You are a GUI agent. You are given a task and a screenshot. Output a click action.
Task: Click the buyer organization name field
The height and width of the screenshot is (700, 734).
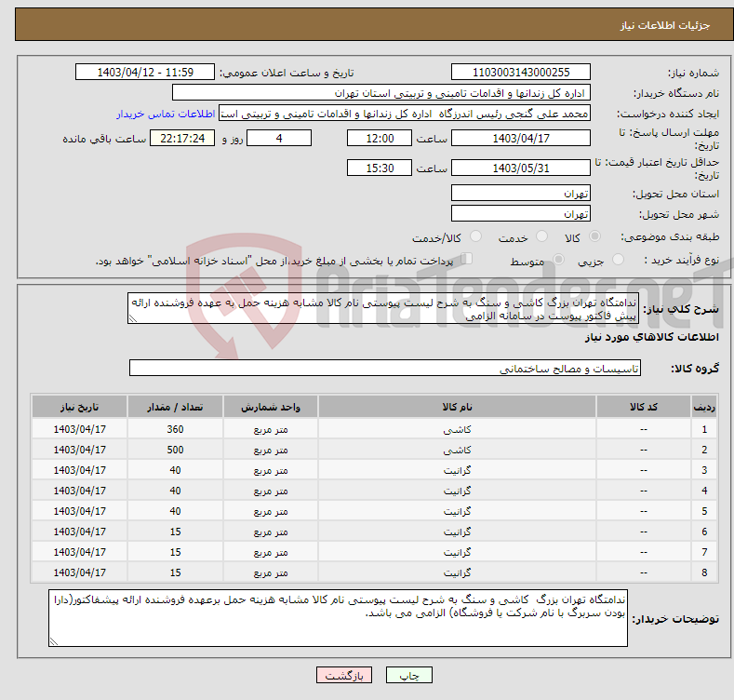click(381, 93)
